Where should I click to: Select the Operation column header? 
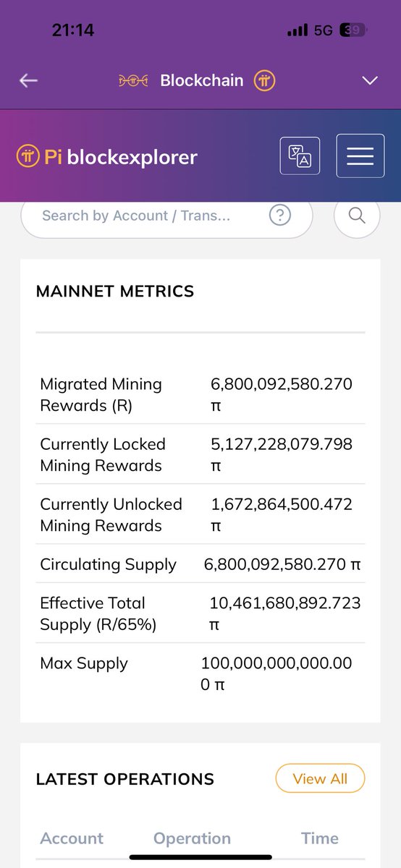[192, 838]
